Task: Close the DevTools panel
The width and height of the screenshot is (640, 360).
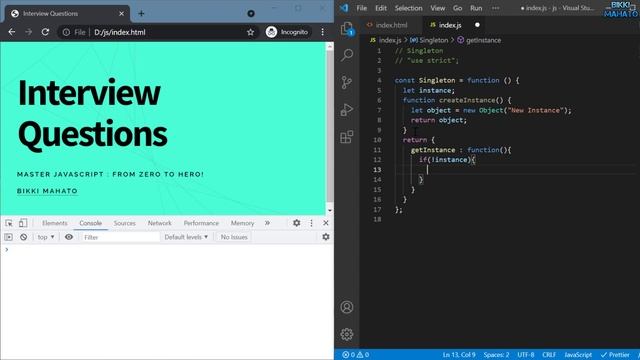Action: 326,223
